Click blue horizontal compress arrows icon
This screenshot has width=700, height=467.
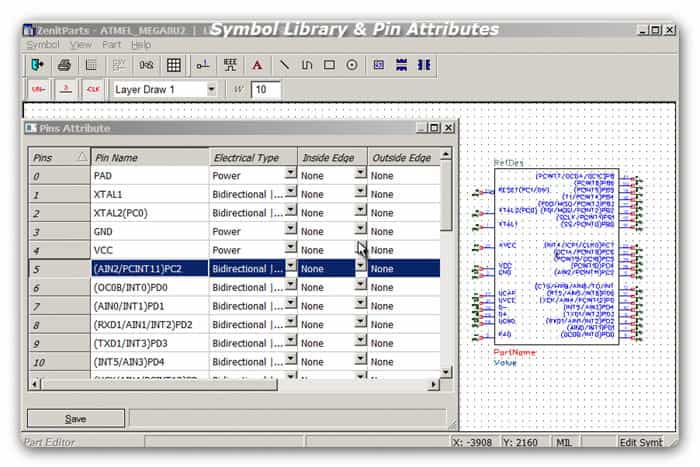point(424,65)
